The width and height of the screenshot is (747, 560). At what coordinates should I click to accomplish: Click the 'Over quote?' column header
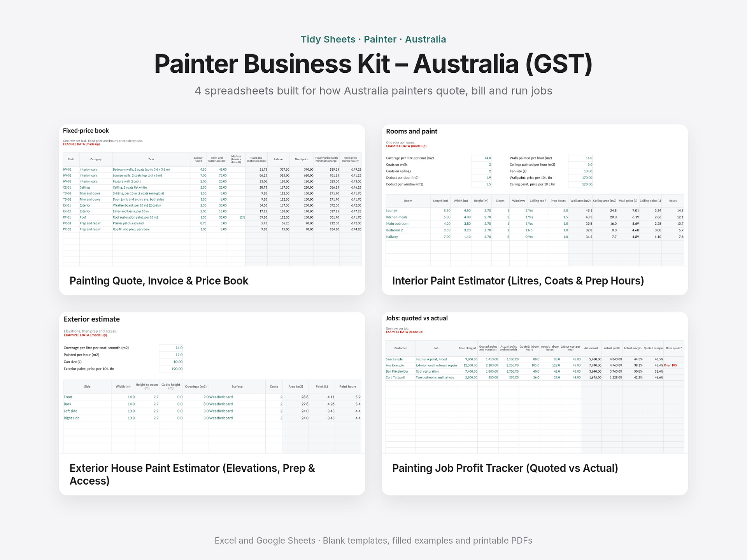coord(673,348)
